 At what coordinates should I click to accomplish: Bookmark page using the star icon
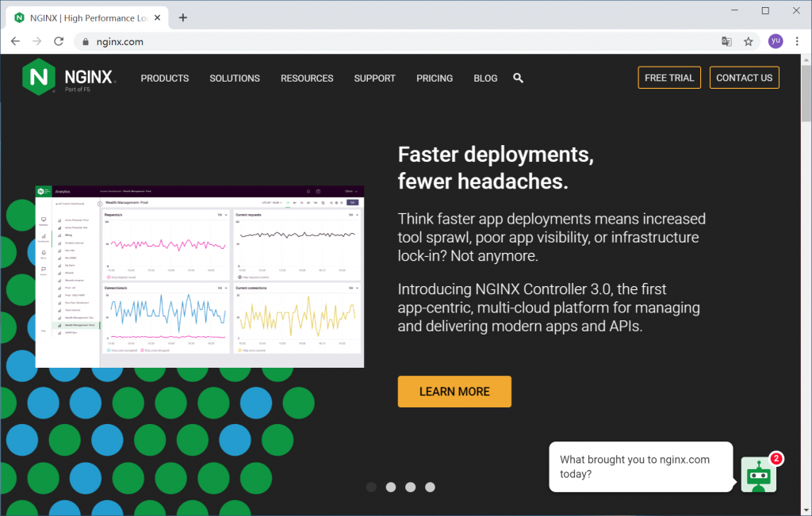[748, 41]
